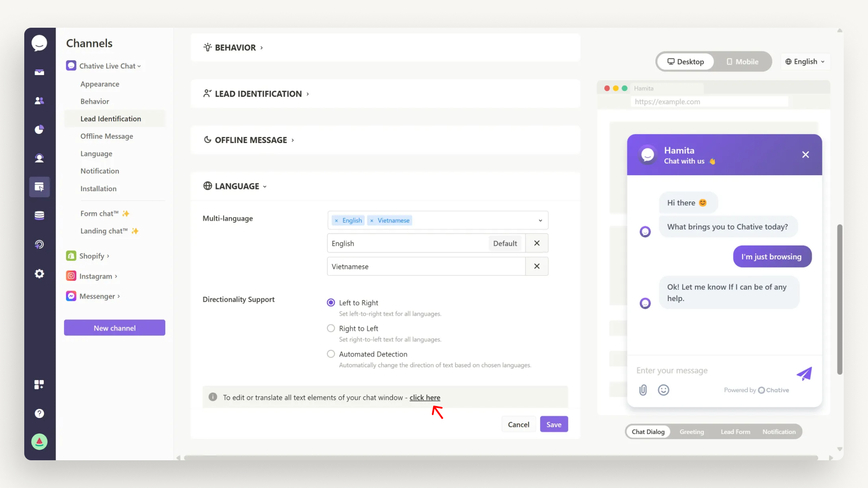The width and height of the screenshot is (868, 488).
Task: Open the settings gear in sidebar
Action: [39, 273]
